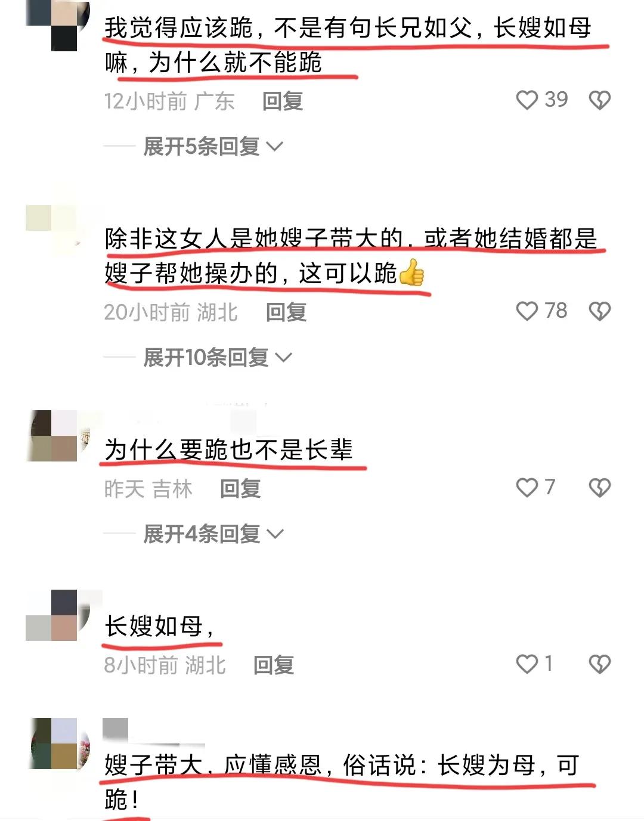This screenshot has width=644, height=821.
Task: Reply to the 12小时前 Guangdong comment
Action: 283,101
